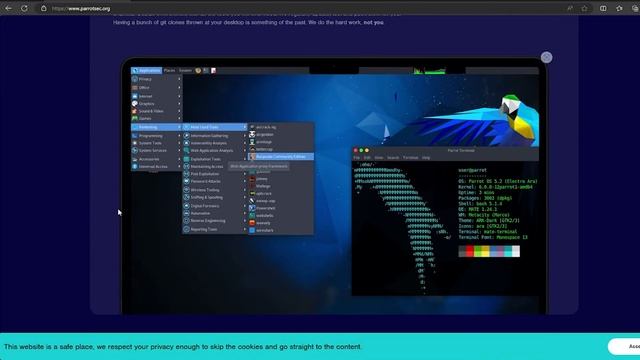Screen dimensions: 640x360
Task: Select the Most Used Tools submenu entry
Action: pos(215,127)
